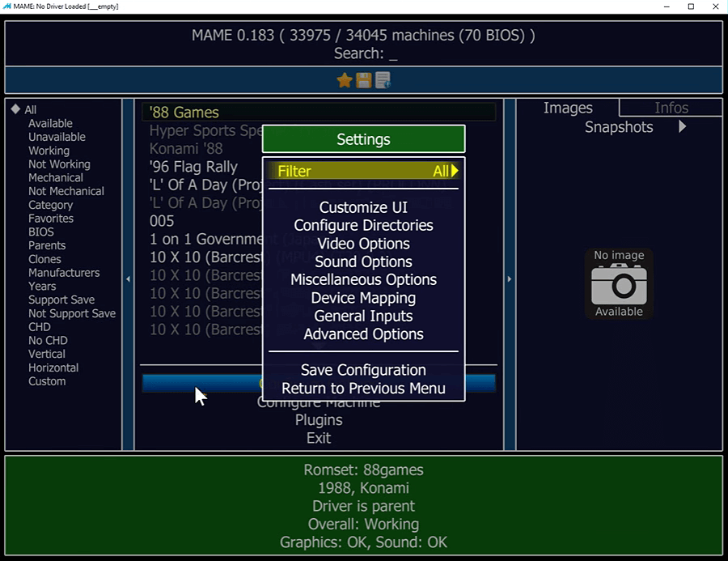Choose the CHD filter
728x561 pixels.
[x=39, y=327]
